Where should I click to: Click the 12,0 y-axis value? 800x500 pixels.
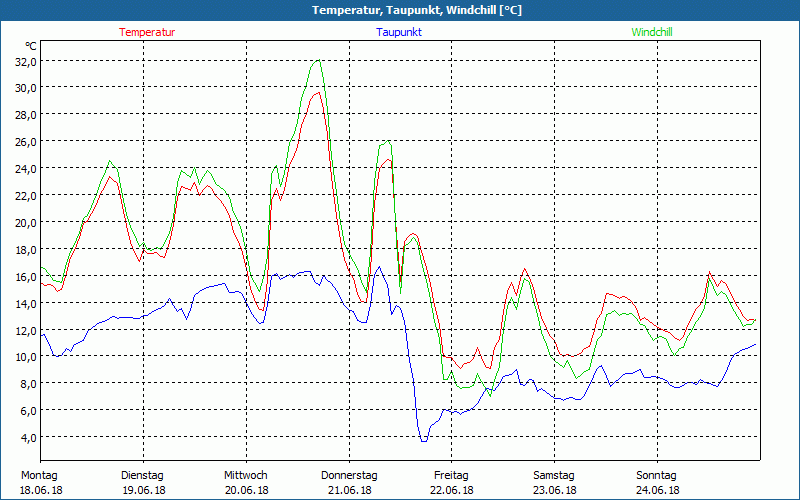[26, 331]
